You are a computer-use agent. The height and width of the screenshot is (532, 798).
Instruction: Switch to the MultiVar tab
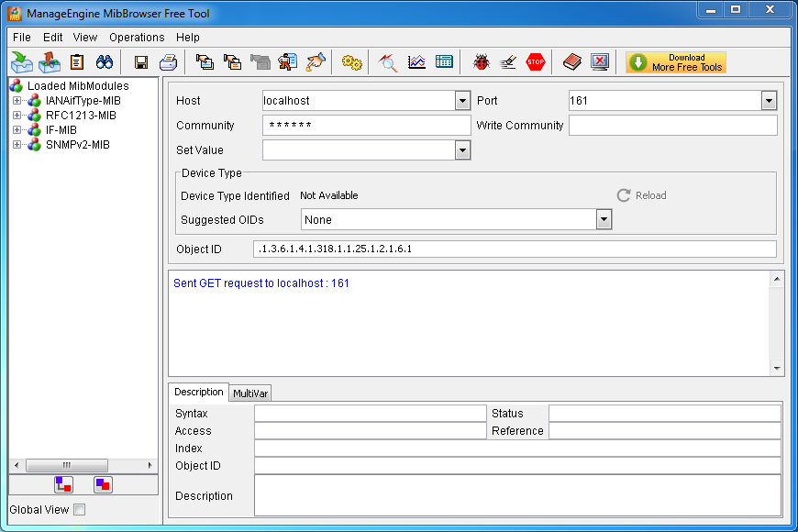(x=249, y=393)
